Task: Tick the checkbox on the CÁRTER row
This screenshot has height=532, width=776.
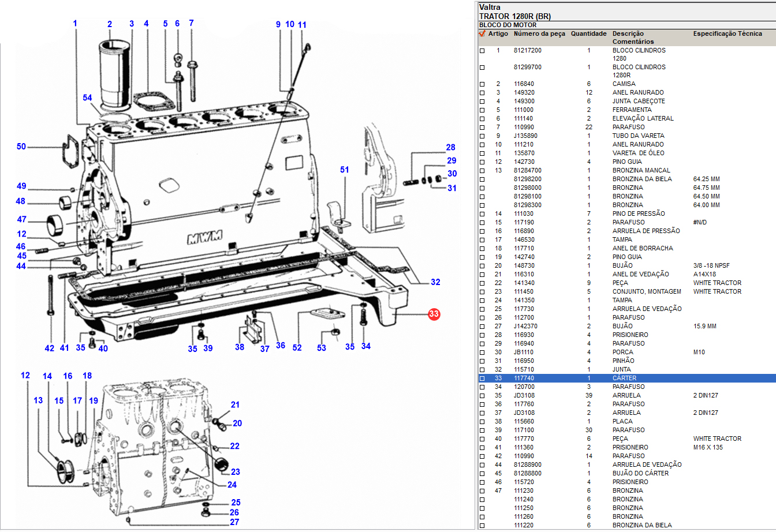Action: [482, 379]
